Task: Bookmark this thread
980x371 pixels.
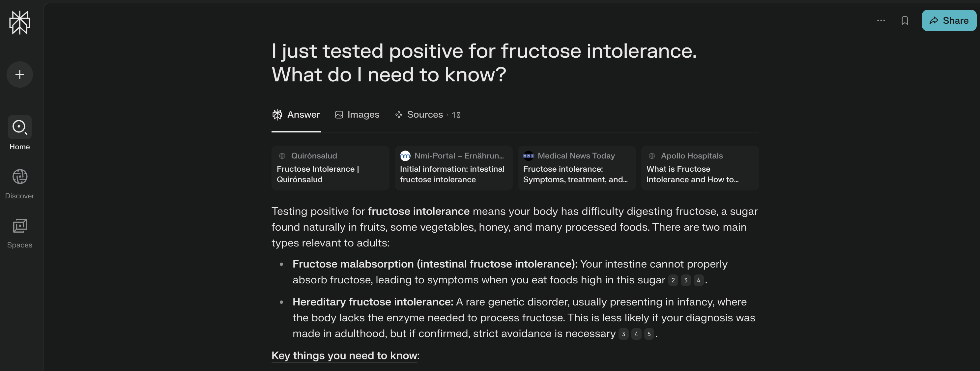Action: click(x=905, y=20)
